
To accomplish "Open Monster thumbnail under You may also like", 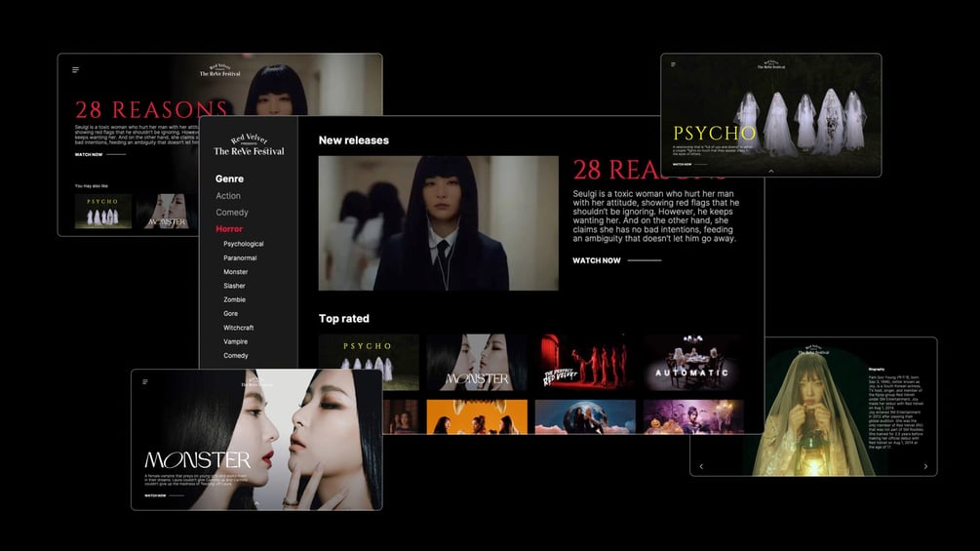I will [x=167, y=212].
